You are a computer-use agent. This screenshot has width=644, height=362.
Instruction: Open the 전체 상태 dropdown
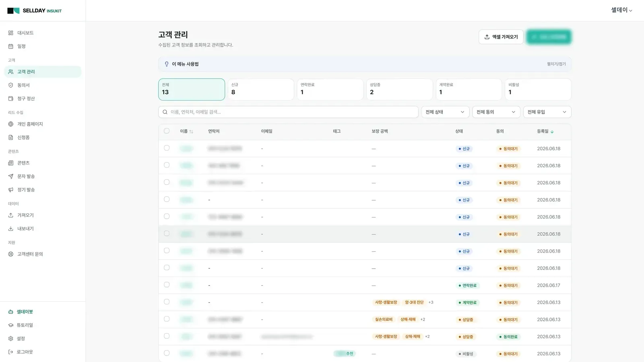(x=445, y=112)
